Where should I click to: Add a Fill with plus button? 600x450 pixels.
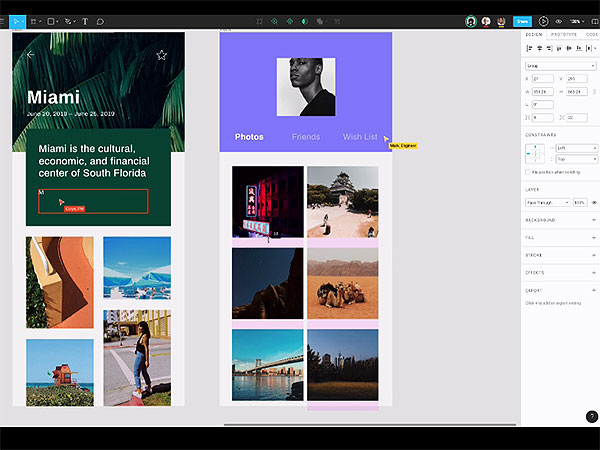tap(593, 238)
